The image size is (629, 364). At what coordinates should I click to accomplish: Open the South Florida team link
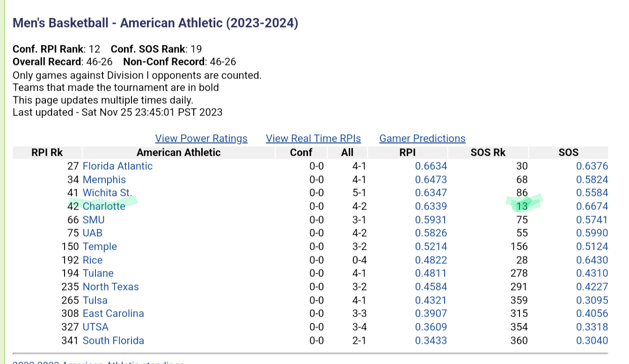pyautogui.click(x=113, y=341)
